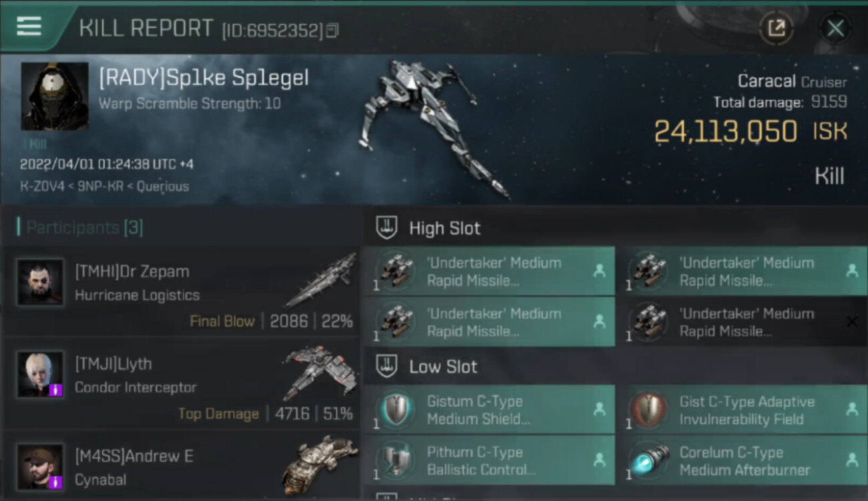Select the Gistum C-Type Medium Shield module
This screenshot has width=868, height=501.
tap(489, 409)
